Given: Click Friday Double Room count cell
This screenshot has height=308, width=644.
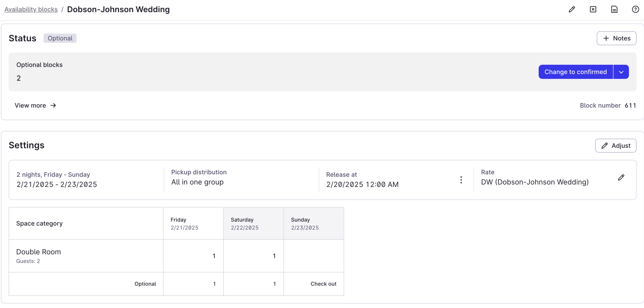Looking at the screenshot, I should 193,256.
